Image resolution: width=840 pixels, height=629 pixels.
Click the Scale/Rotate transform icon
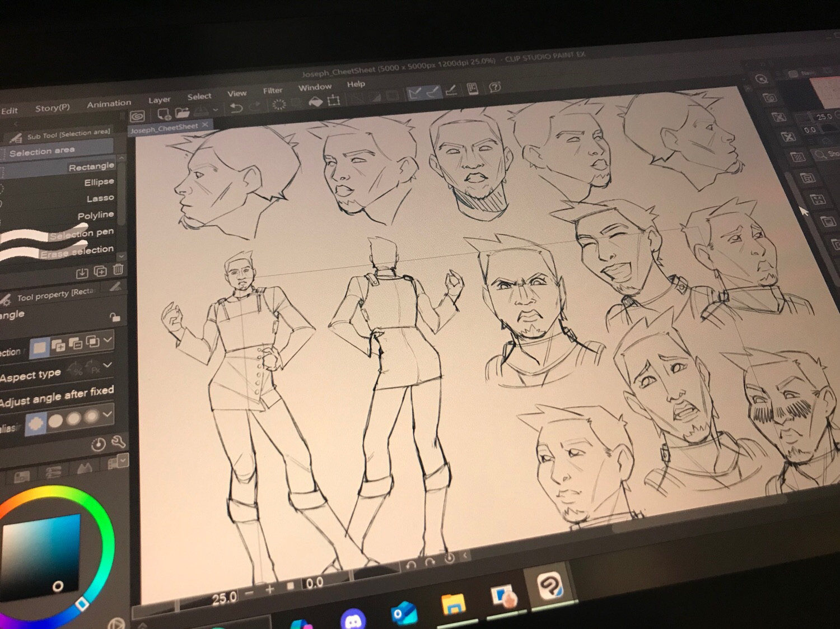tap(334, 100)
